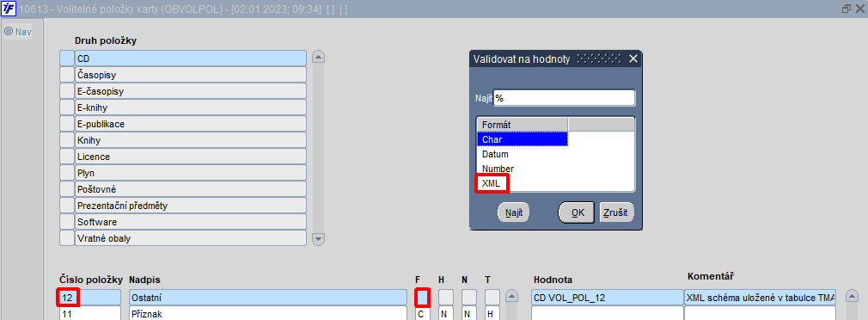This screenshot has width=868, height=320.
Task: Select CD in Druh položky list
Action: click(191, 58)
